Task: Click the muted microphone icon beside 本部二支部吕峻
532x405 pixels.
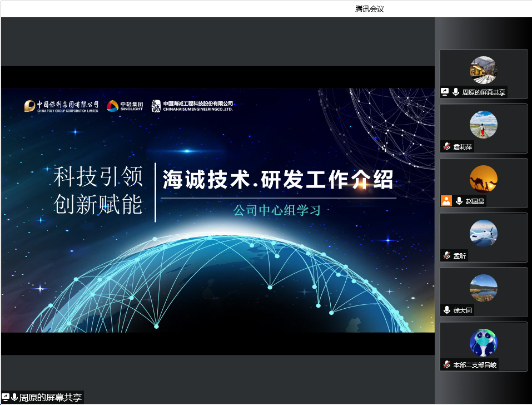Action: click(447, 365)
